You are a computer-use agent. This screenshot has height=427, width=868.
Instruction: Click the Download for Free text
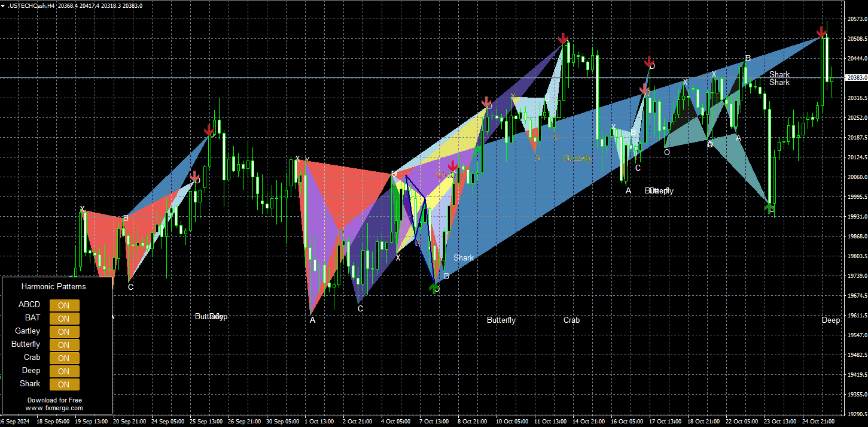pyautogui.click(x=54, y=400)
